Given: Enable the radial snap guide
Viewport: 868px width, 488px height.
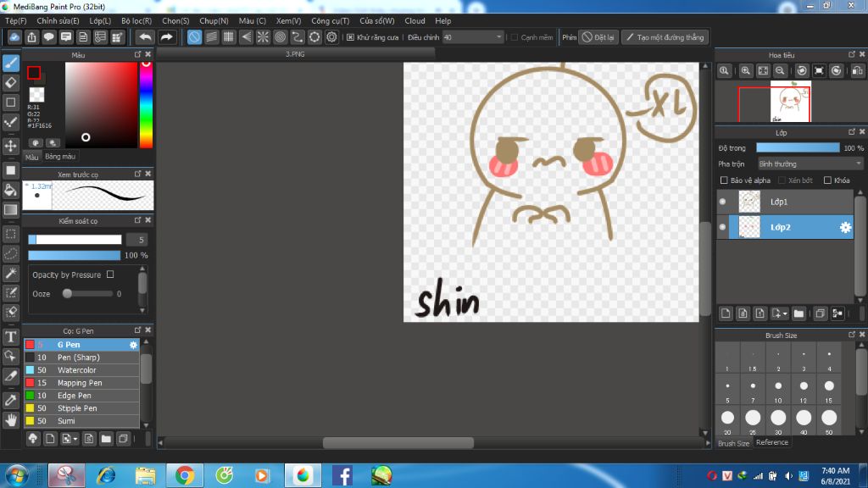Looking at the screenshot, I should tap(263, 37).
